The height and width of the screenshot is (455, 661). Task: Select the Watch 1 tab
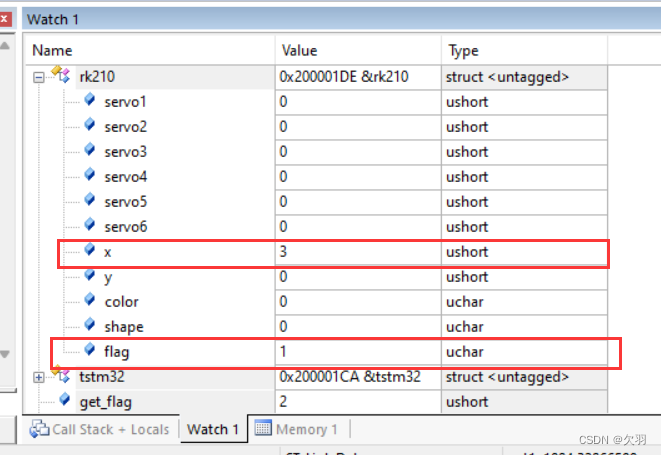(213, 429)
